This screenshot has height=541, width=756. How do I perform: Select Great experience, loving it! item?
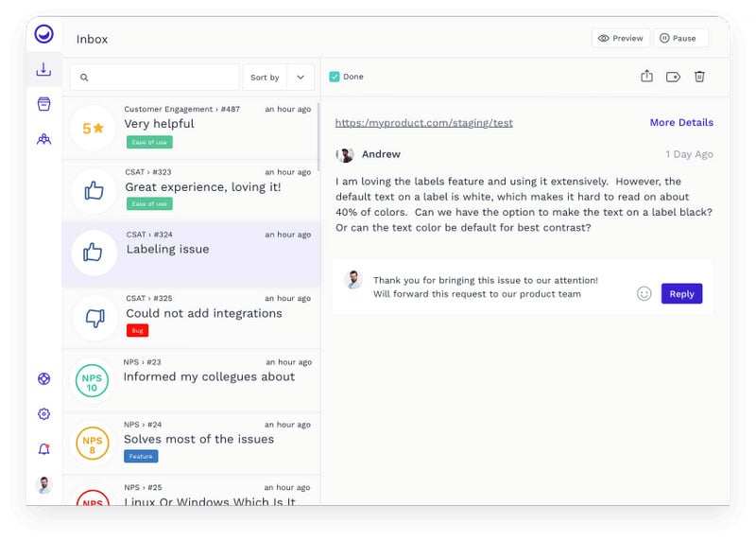tap(192, 191)
